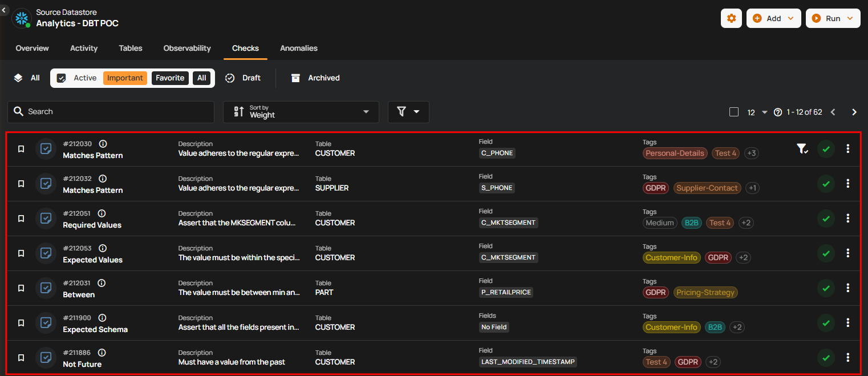Click into the Search field
This screenshot has height=376, width=868.
111,111
